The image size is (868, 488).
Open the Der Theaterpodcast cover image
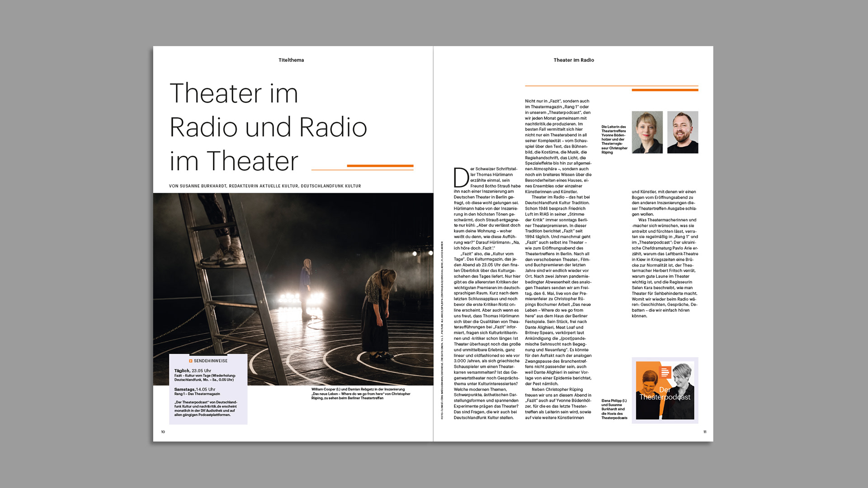tap(665, 390)
